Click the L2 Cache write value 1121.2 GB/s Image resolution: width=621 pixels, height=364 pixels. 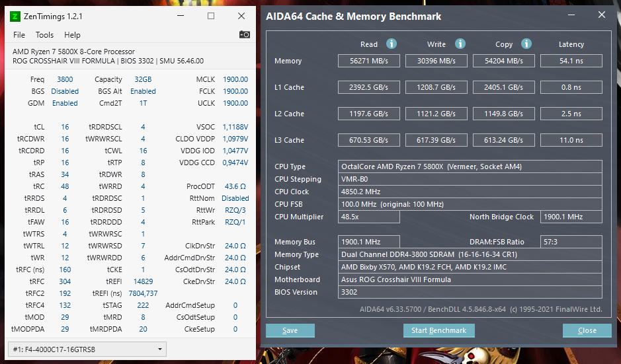pyautogui.click(x=436, y=114)
